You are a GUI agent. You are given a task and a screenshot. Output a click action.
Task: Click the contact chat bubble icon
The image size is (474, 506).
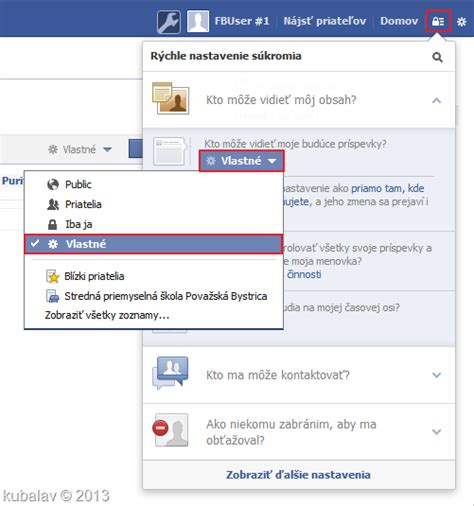(170, 373)
